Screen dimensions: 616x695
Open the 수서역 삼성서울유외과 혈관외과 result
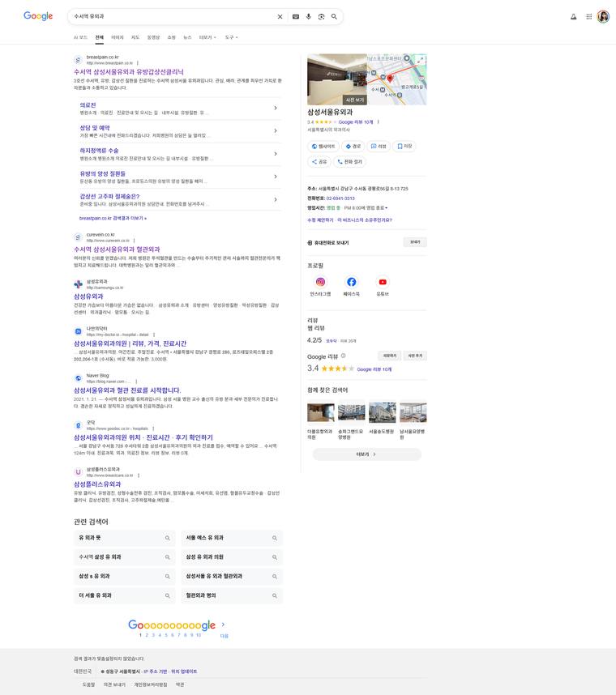point(117,249)
